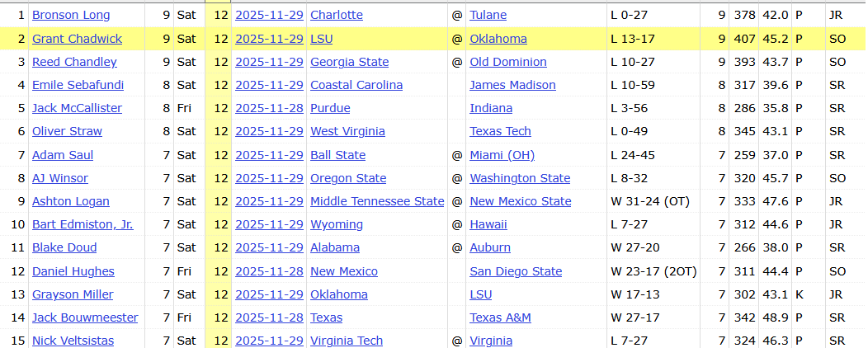This screenshot has width=868, height=348.
Task: Open the Coastal Carolina team page
Action: point(356,85)
